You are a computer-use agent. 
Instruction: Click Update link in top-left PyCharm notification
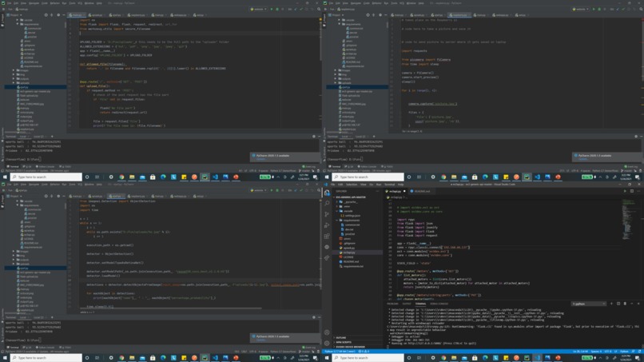tap(260, 158)
